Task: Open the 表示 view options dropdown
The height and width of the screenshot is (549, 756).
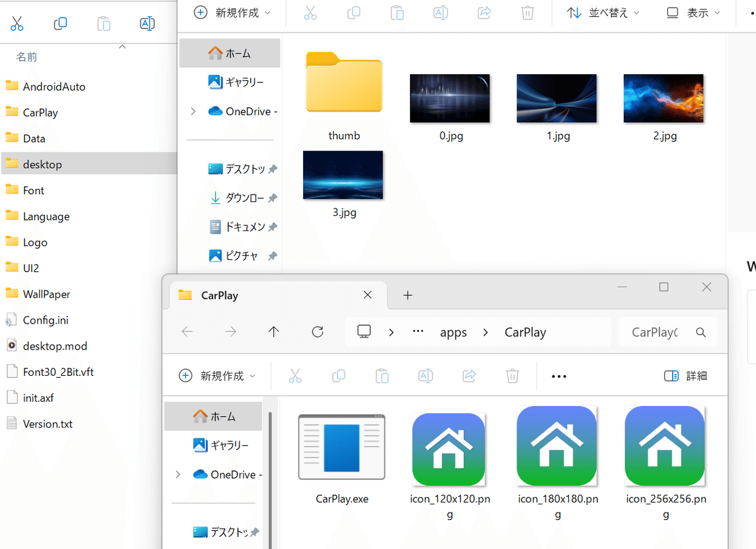Action: 692,13
